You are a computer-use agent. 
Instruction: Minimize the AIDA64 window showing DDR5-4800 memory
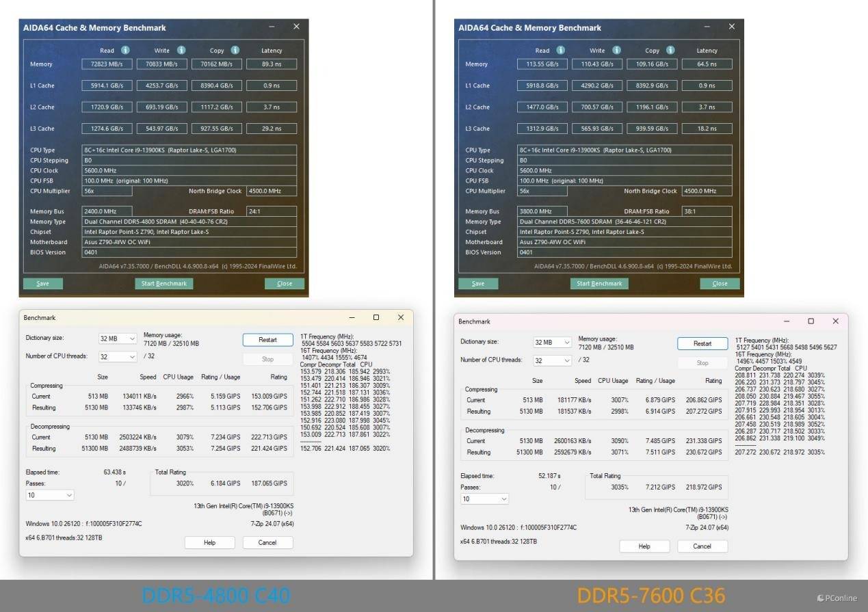coord(272,27)
